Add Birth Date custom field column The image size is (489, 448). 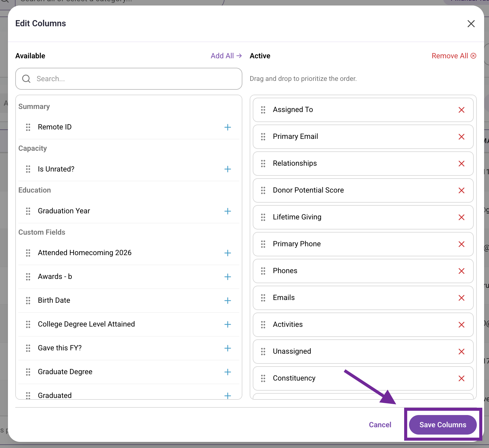click(x=227, y=301)
